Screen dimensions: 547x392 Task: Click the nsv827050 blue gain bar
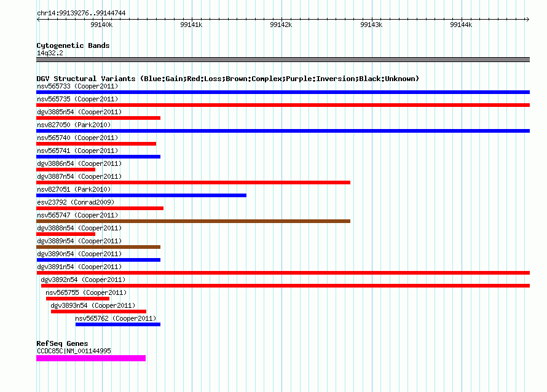pyautogui.click(x=283, y=131)
